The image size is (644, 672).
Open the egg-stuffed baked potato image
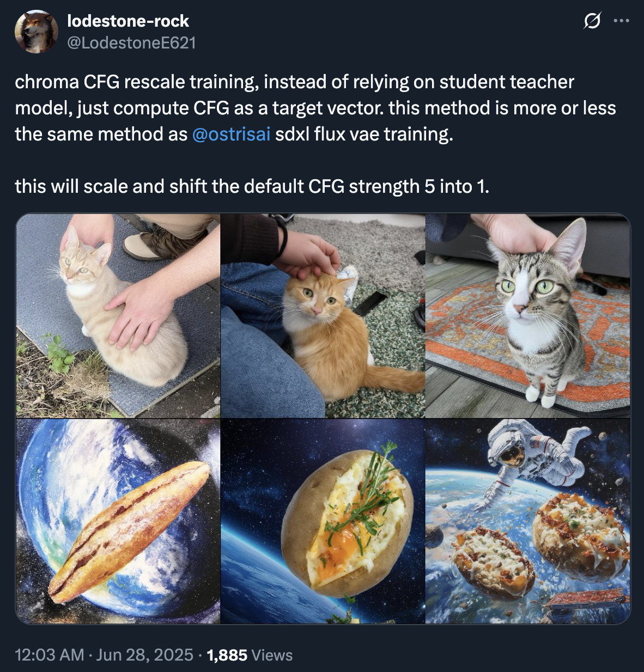point(323,521)
